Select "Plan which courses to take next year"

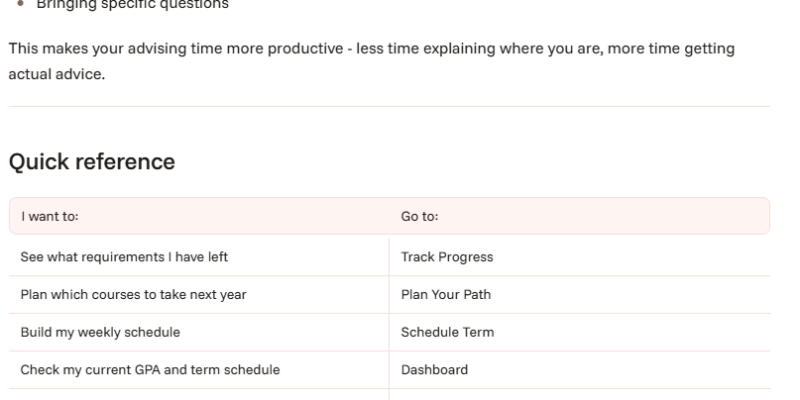[199, 295]
